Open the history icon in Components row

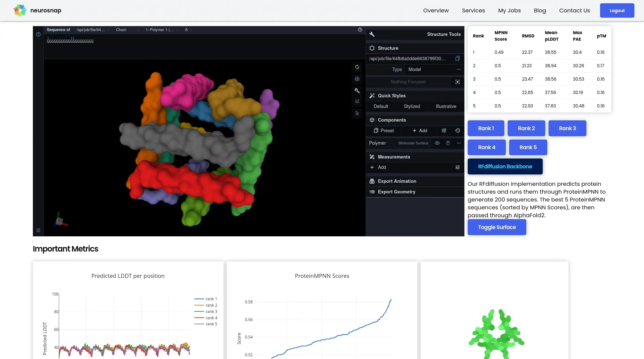click(x=457, y=131)
